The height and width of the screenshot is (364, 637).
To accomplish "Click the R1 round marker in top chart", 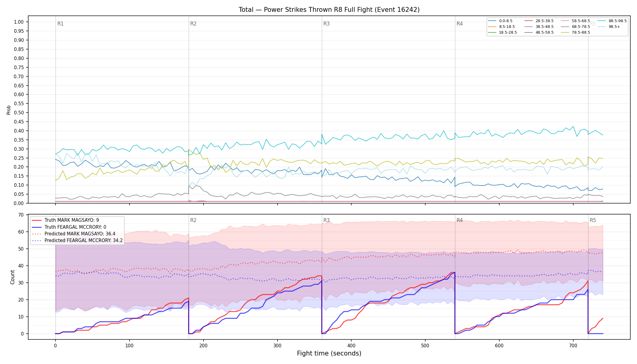I will pyautogui.click(x=60, y=24).
